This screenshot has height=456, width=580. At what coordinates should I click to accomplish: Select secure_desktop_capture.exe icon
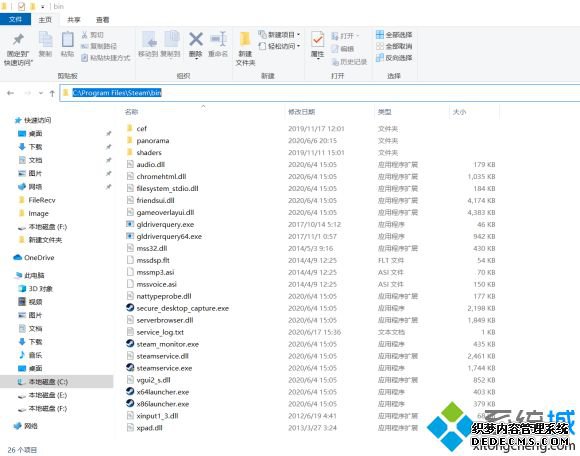click(x=130, y=308)
